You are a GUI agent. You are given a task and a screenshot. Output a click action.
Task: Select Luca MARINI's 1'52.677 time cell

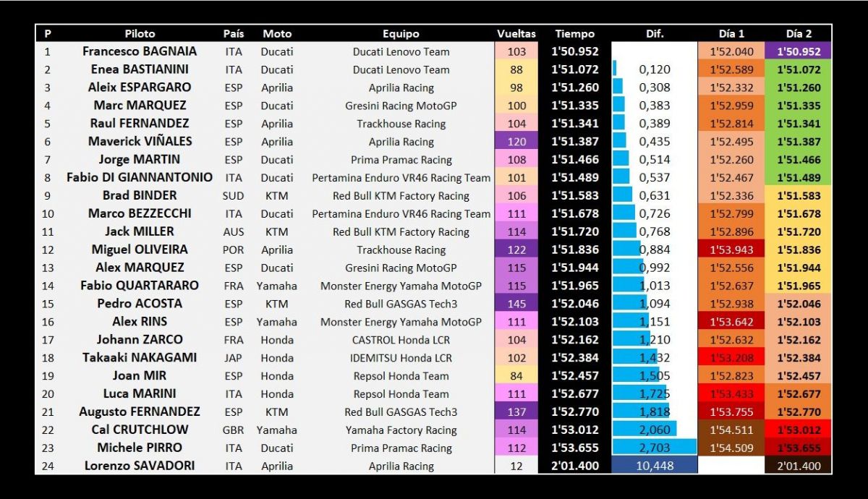(575, 393)
